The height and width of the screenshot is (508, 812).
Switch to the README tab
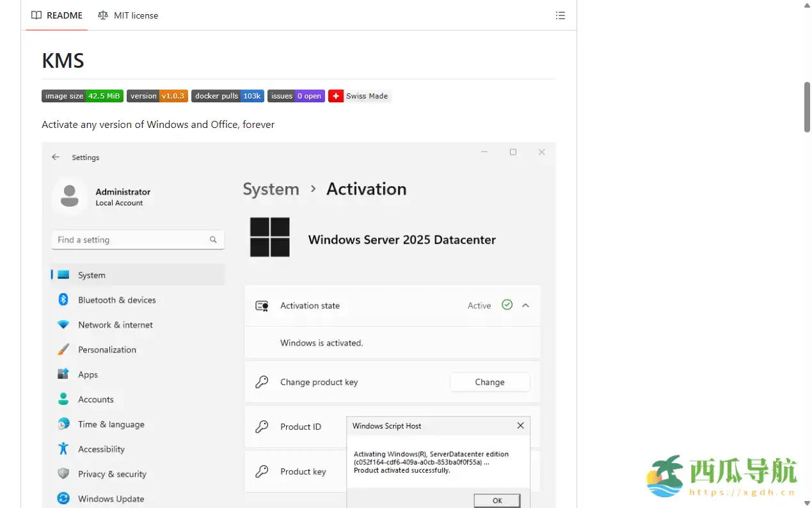click(56, 15)
